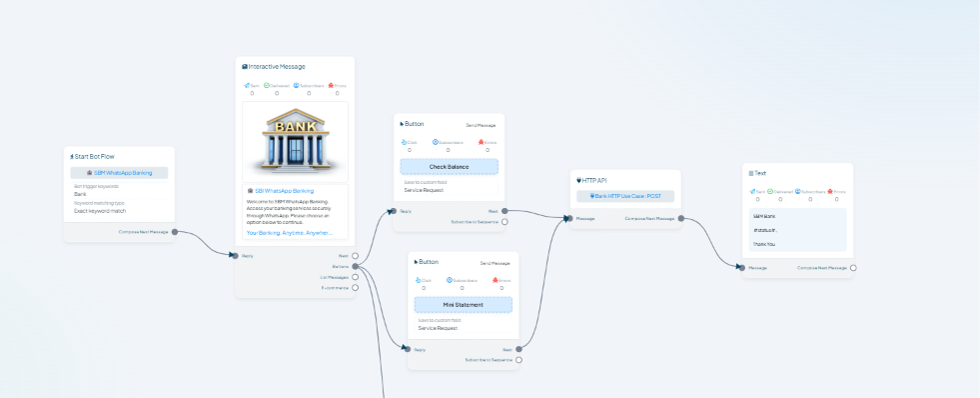980x398 pixels.
Task: Click Start Bot Flow Compose Next Message connector
Action: tap(175, 232)
